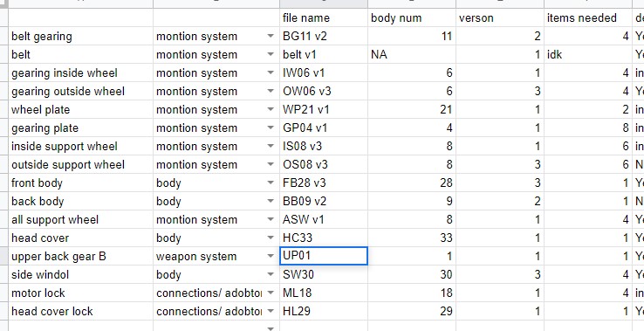Select 'back body' cell

pyautogui.click(x=81, y=201)
